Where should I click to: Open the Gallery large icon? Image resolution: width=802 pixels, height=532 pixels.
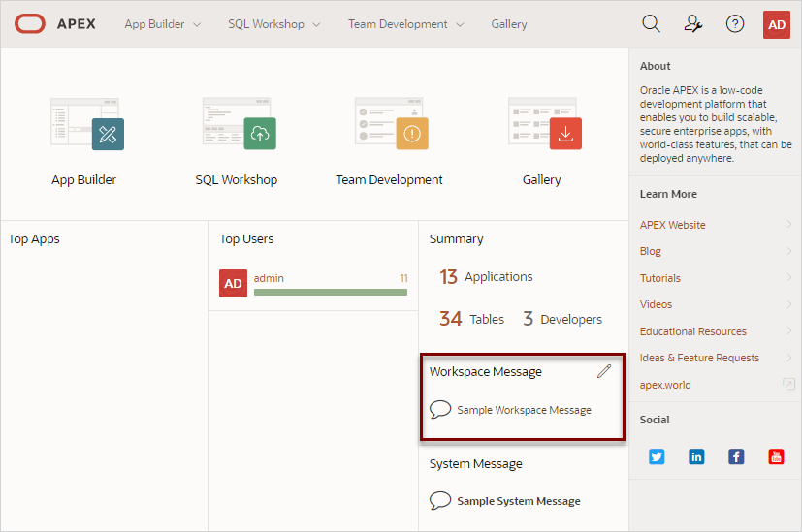tap(545, 124)
